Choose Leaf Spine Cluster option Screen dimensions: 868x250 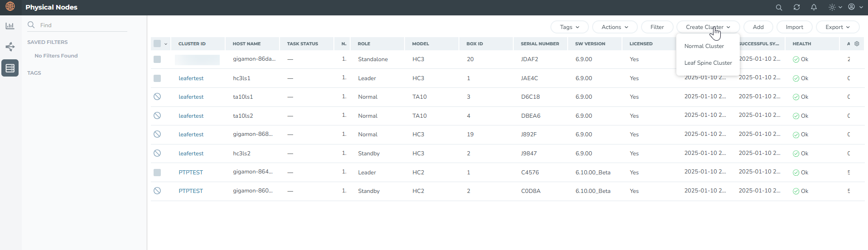708,63
